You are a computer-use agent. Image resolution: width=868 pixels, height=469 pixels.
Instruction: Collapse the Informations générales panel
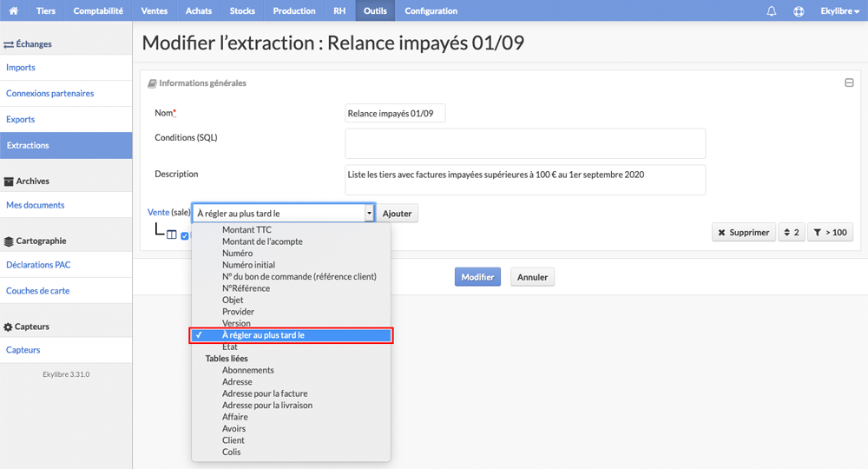coord(849,83)
